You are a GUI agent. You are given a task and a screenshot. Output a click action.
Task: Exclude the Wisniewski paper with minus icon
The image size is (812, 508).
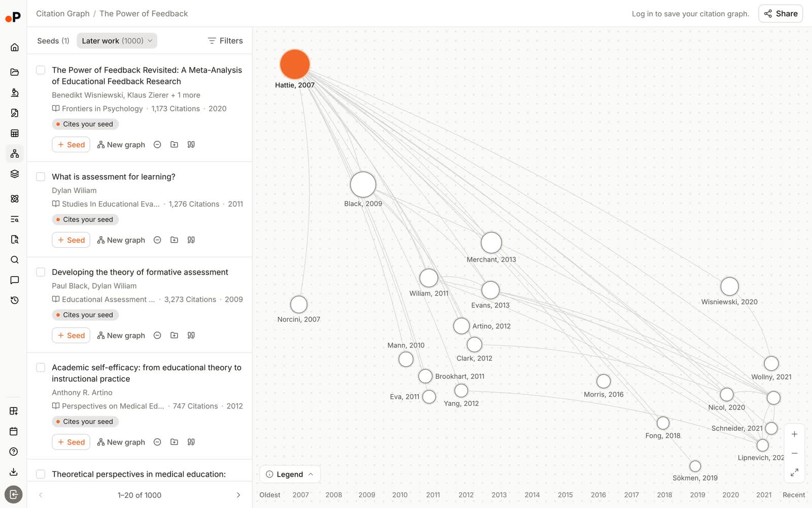pyautogui.click(x=157, y=145)
